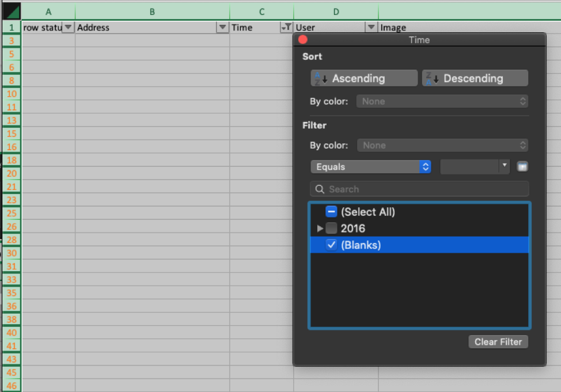Click the Address header cell text
The width and height of the screenshot is (561, 392).
(x=93, y=28)
